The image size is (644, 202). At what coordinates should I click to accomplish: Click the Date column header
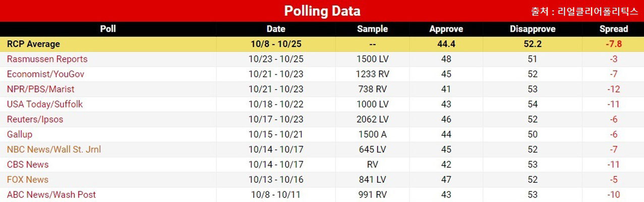276,29
